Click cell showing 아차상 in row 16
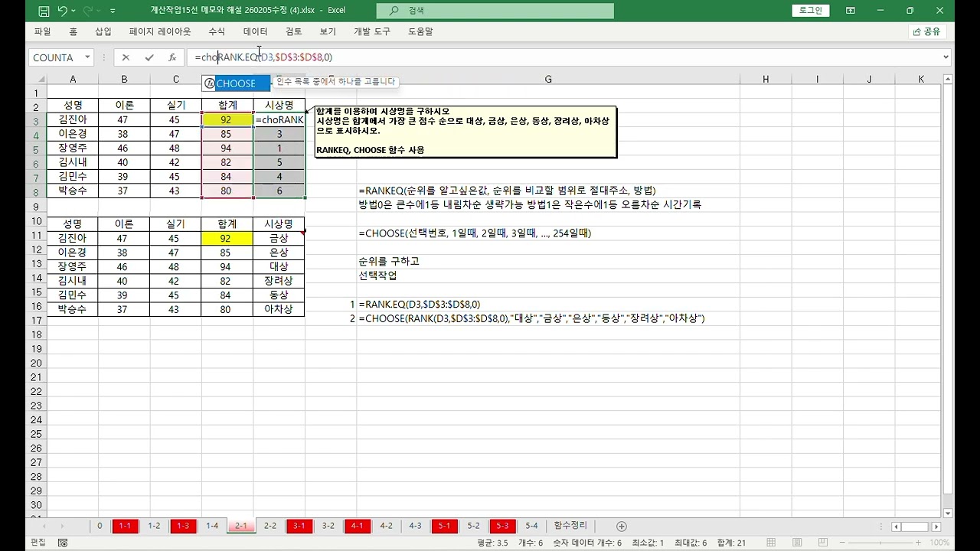This screenshot has width=980, height=551. (279, 309)
